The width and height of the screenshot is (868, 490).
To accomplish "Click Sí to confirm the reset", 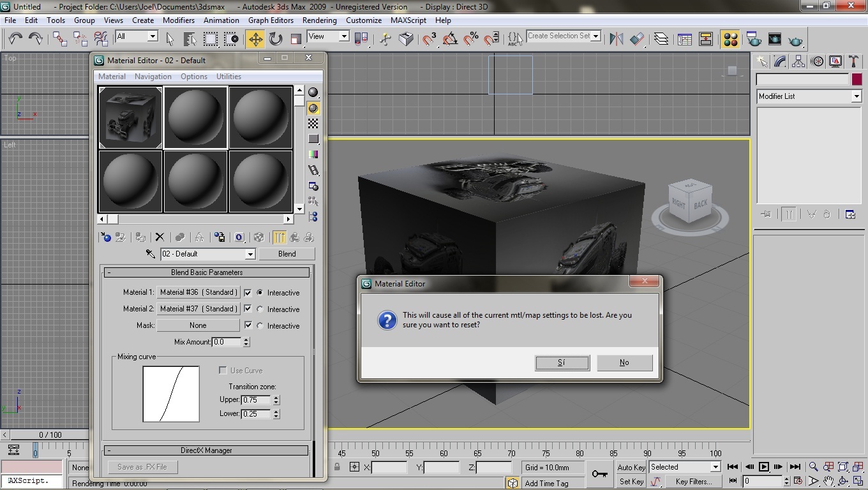I will (562, 362).
